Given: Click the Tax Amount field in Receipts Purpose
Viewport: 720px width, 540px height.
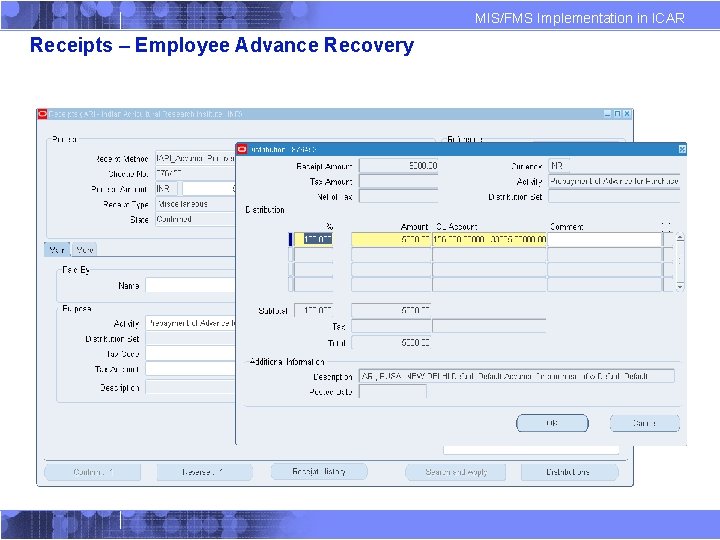Looking at the screenshot, I should click(x=190, y=369).
